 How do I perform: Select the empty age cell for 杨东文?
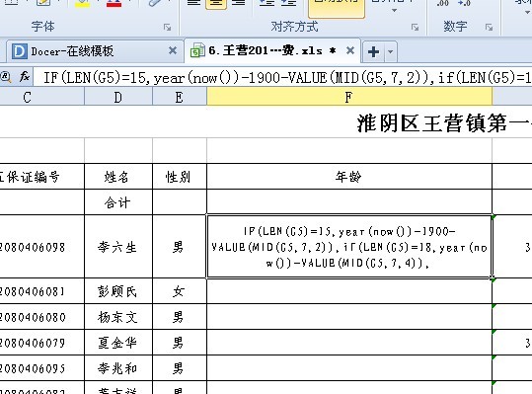point(349,317)
